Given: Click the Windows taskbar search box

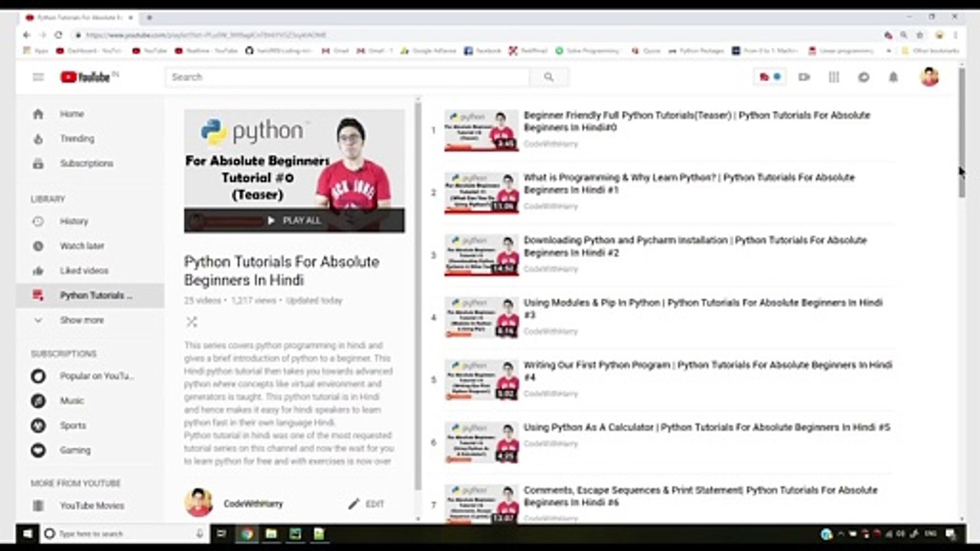Looking at the screenshot, I should (x=124, y=533).
